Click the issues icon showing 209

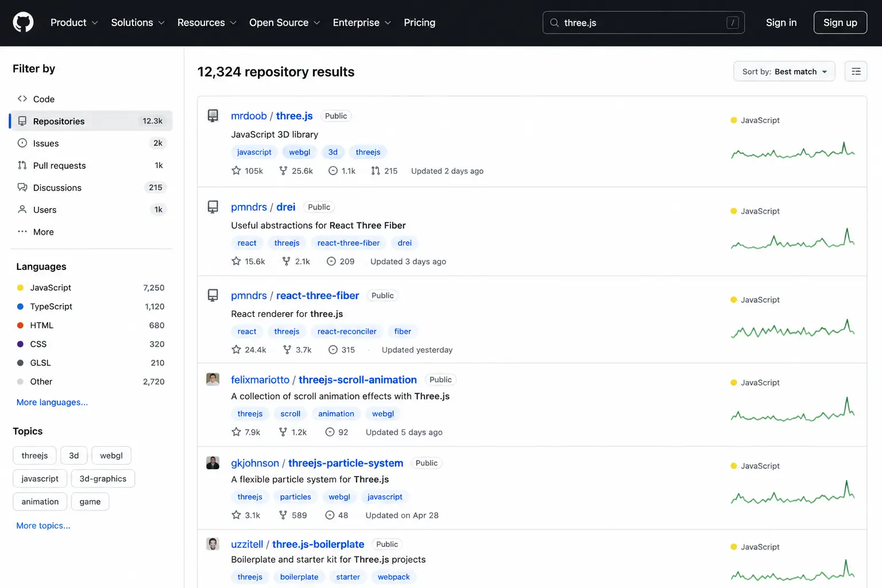point(331,261)
